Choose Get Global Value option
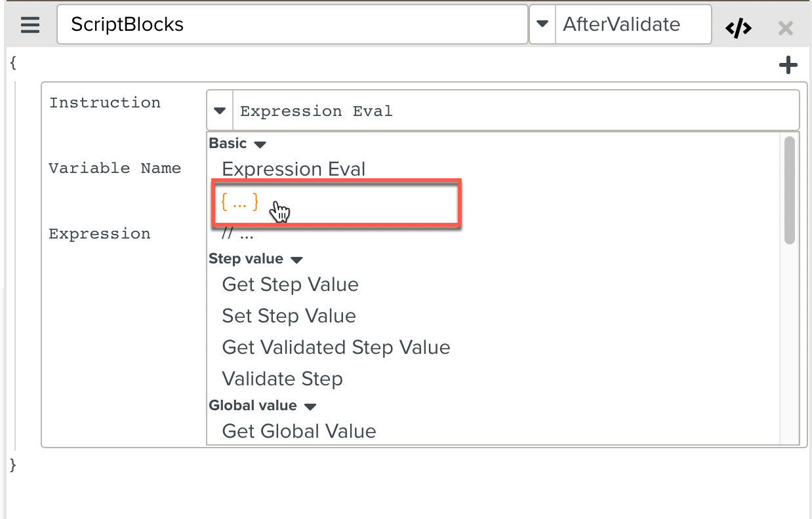The width and height of the screenshot is (812, 519). click(298, 431)
